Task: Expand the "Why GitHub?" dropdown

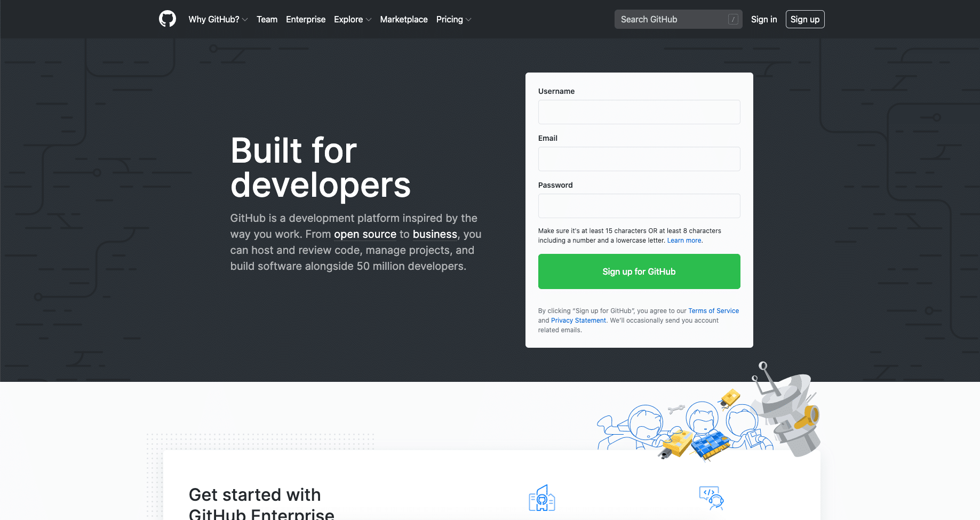Action: [218, 19]
